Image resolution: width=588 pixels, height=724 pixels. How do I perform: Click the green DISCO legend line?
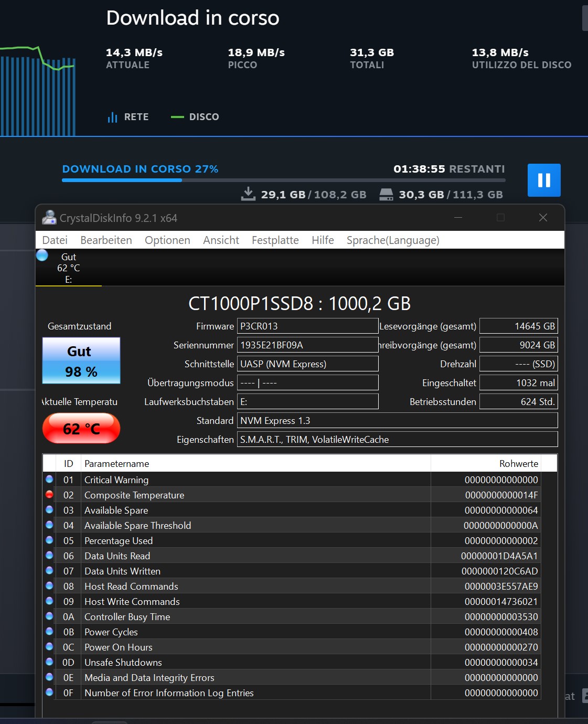click(177, 117)
